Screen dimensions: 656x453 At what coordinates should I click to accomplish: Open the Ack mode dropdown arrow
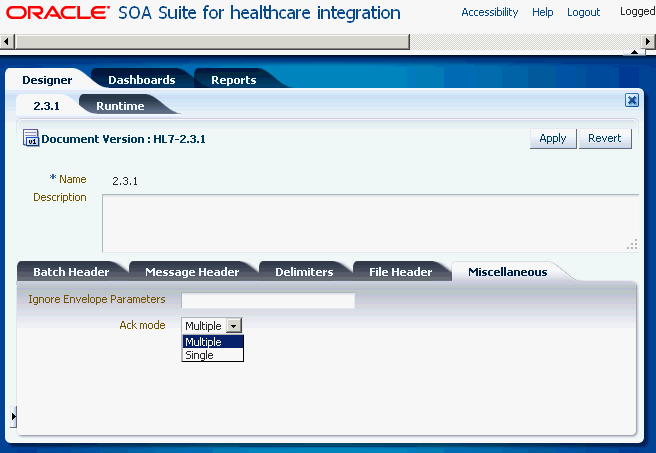coord(233,325)
